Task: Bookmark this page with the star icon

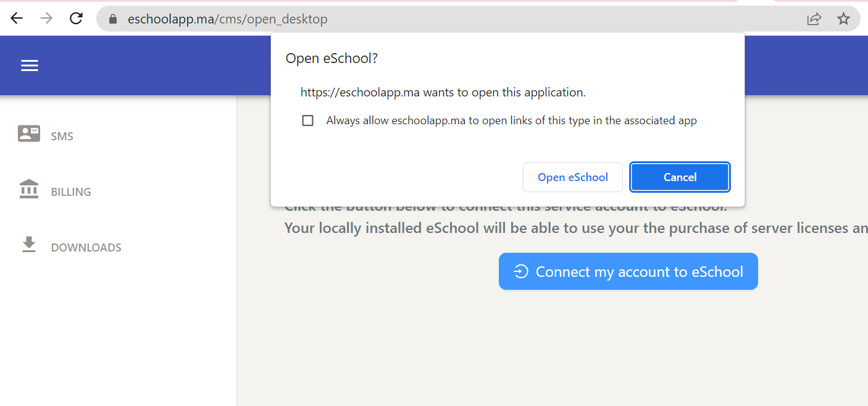Action: click(843, 19)
